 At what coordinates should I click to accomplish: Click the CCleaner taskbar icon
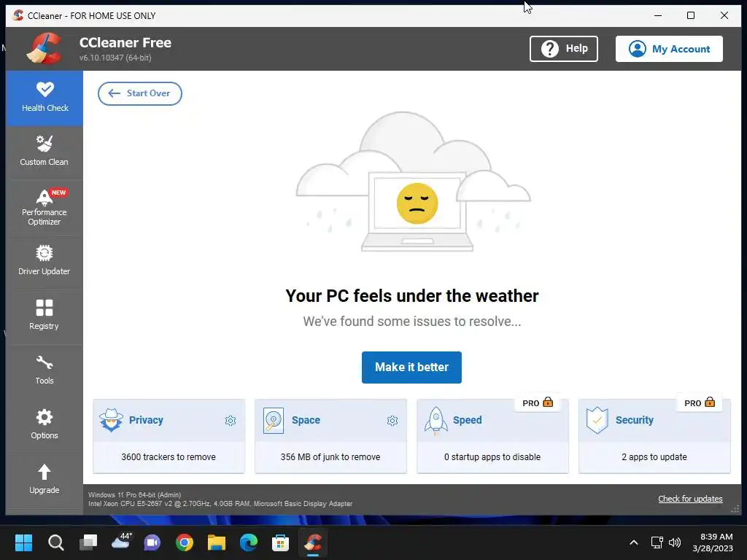tap(312, 542)
